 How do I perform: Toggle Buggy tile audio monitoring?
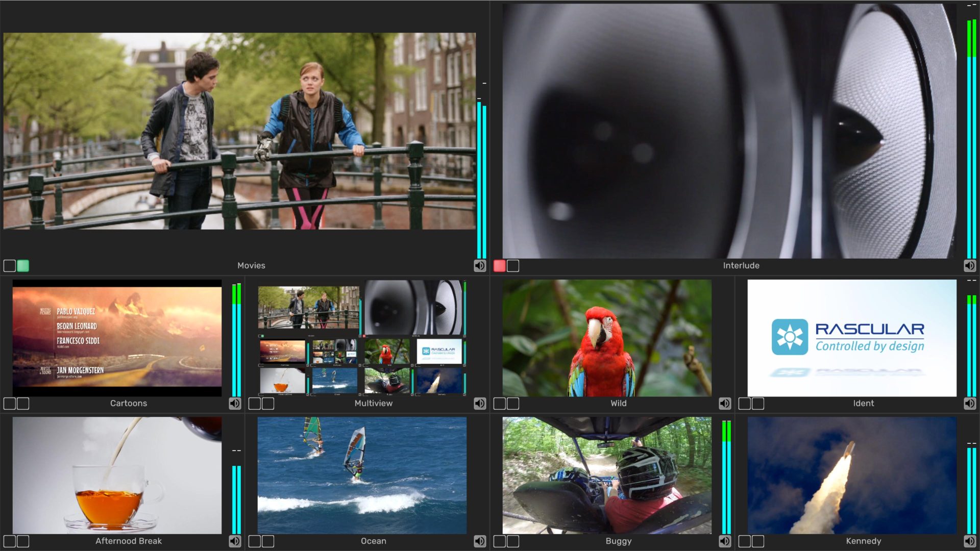[x=725, y=541]
